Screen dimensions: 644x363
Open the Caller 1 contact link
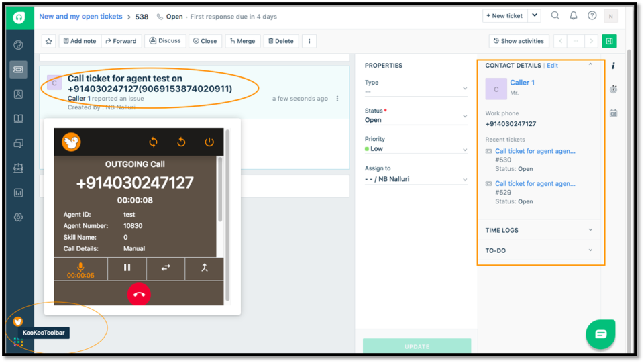pos(522,83)
